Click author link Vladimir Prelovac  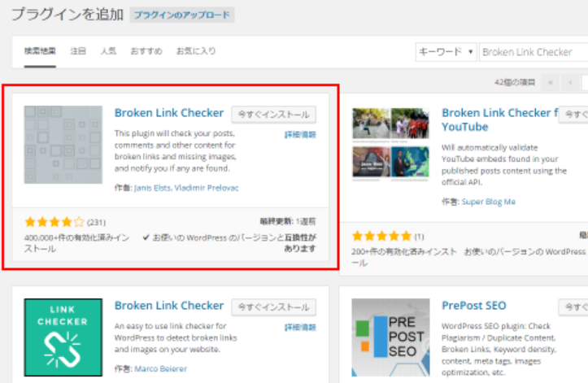pos(208,188)
